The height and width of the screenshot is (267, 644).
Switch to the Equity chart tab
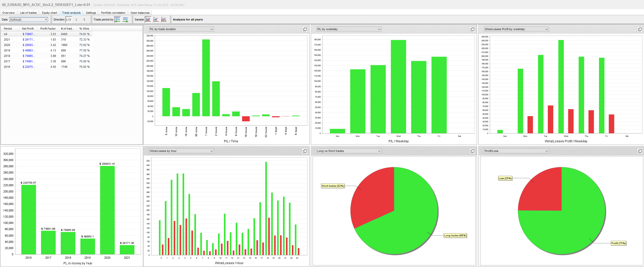tap(49, 13)
